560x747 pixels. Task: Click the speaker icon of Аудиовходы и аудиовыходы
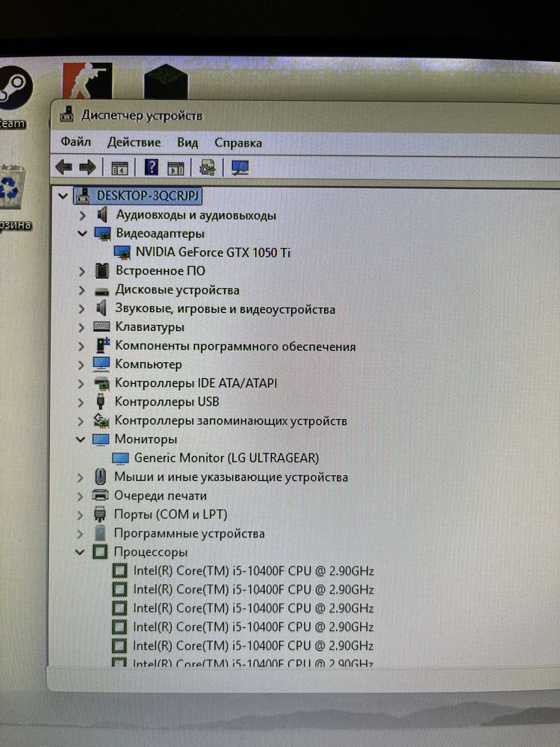(102, 215)
